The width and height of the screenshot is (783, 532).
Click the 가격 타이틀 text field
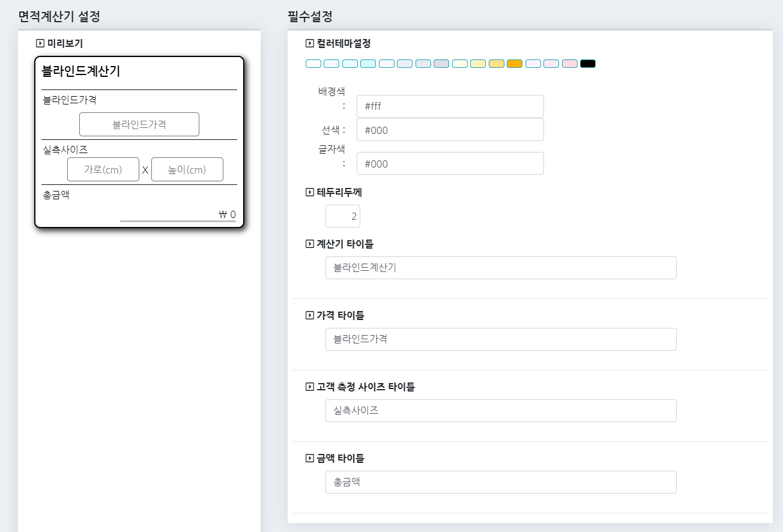500,339
